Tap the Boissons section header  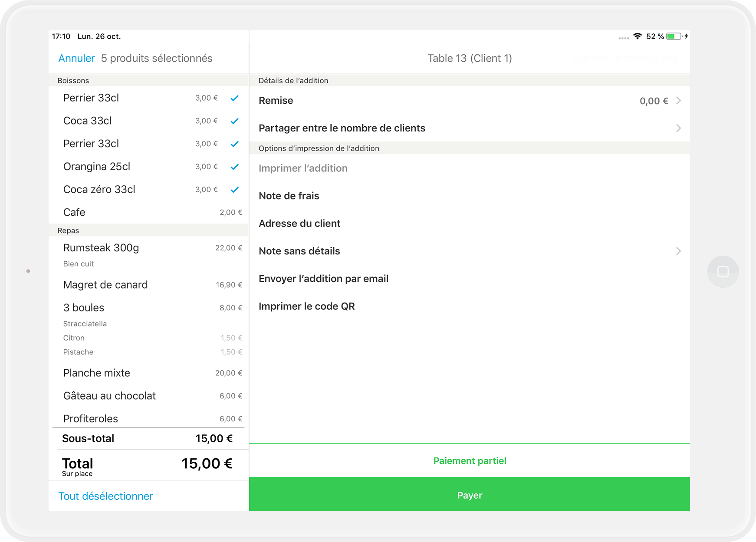pos(148,81)
